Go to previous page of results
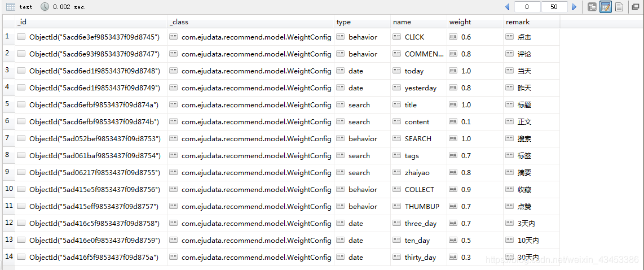Screen dimensions: 644x270 [507, 7]
